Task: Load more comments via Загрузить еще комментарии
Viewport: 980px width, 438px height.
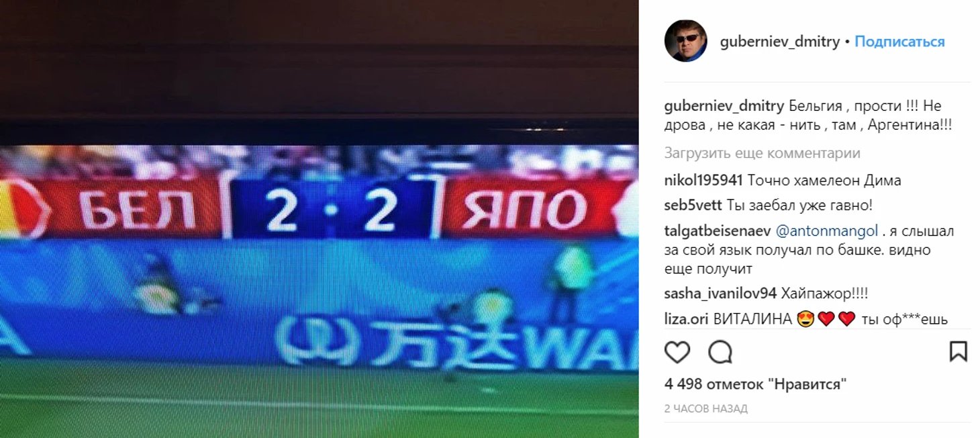Action: [762, 153]
